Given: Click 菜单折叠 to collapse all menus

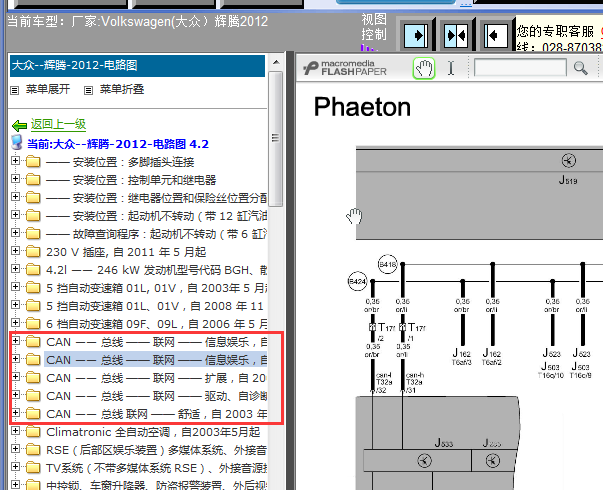Looking at the screenshot, I should pos(122,90).
